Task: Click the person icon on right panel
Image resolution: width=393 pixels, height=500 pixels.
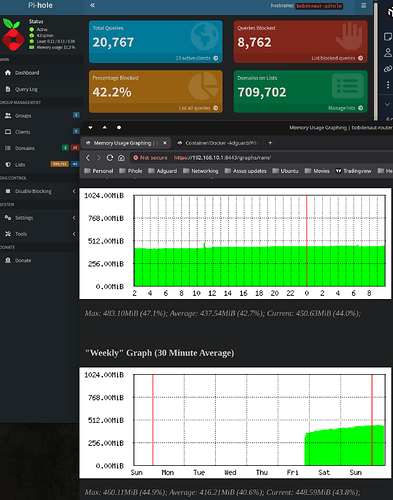Action: (388, 52)
